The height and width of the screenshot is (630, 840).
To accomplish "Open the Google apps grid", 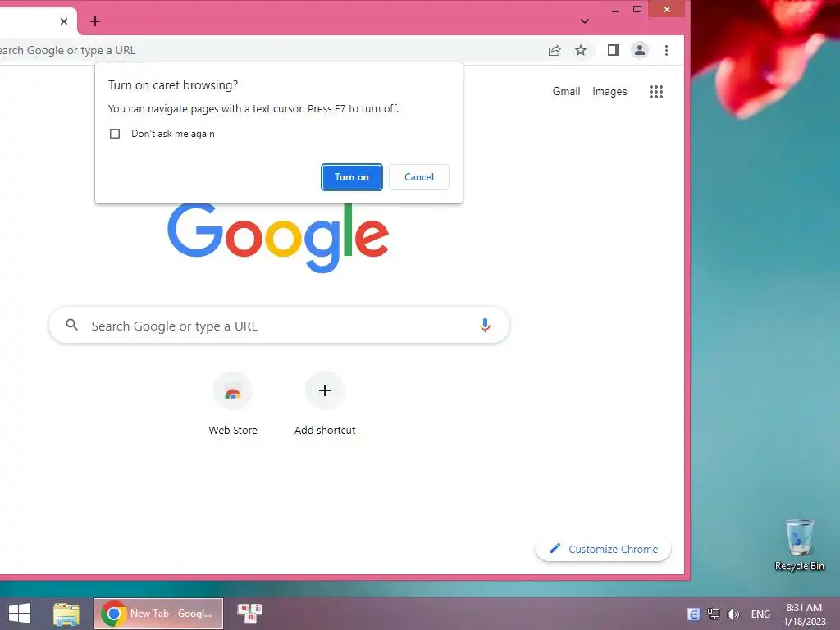I will coord(656,92).
